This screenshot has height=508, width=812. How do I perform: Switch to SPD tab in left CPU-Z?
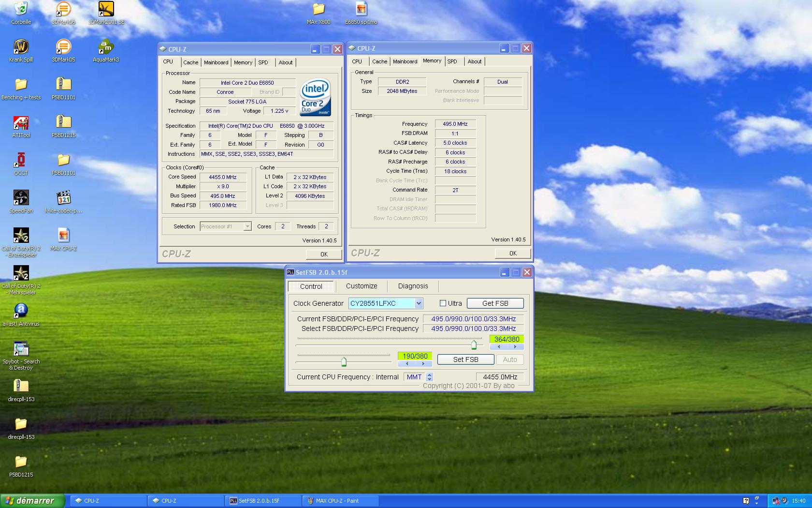tap(263, 62)
